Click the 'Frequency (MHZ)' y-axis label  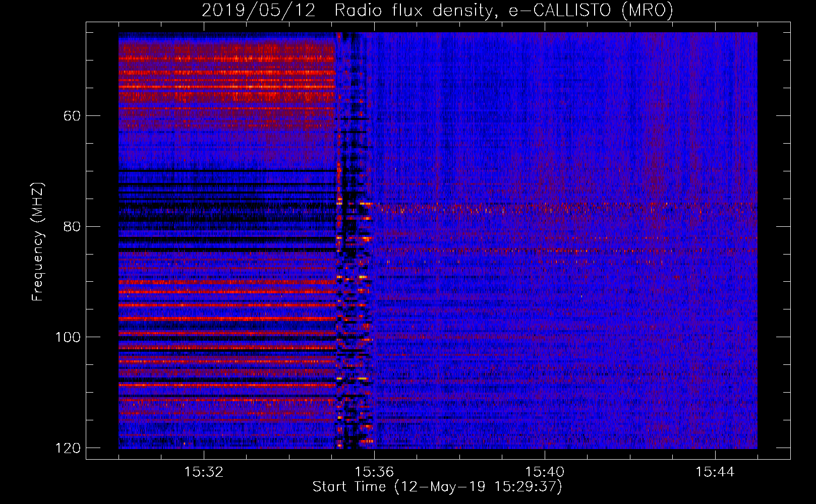coord(37,242)
